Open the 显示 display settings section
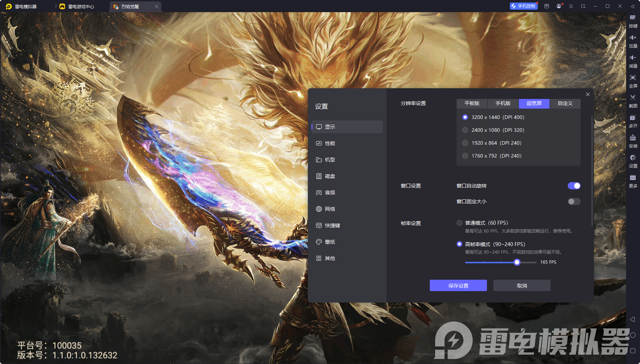The width and height of the screenshot is (640, 364). tap(347, 127)
